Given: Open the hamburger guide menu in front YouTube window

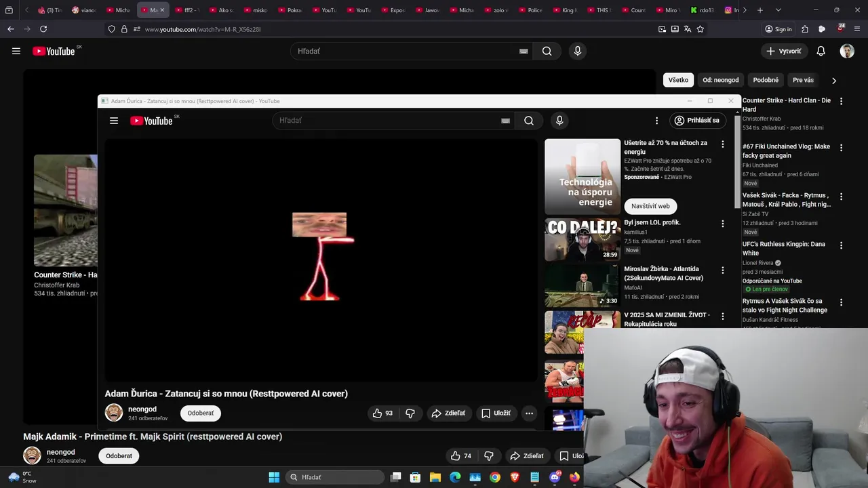Looking at the screenshot, I should pyautogui.click(x=114, y=121).
